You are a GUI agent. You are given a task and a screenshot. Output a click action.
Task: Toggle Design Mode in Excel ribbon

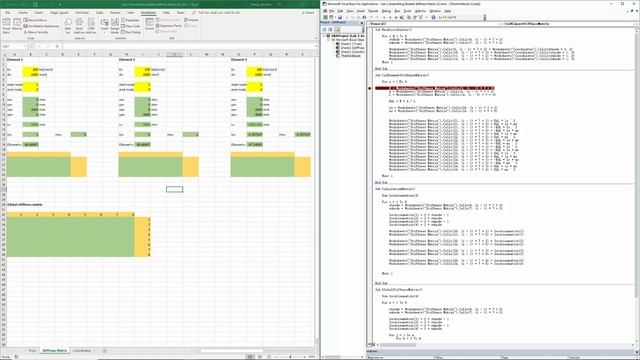pos(115,25)
